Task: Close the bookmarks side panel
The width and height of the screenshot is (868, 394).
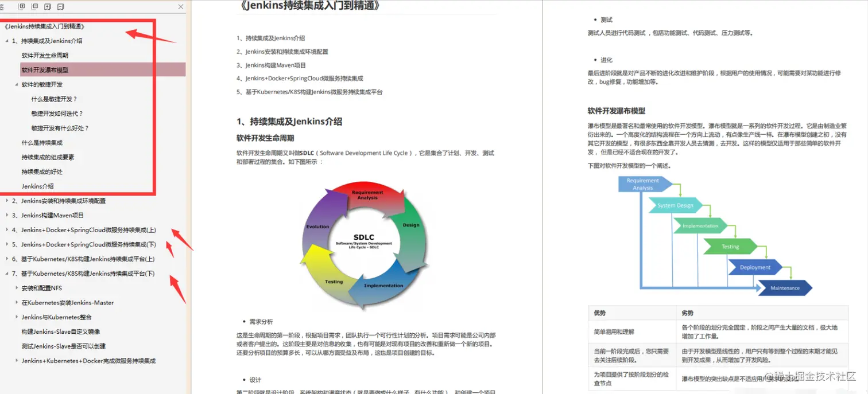Action: click(181, 7)
